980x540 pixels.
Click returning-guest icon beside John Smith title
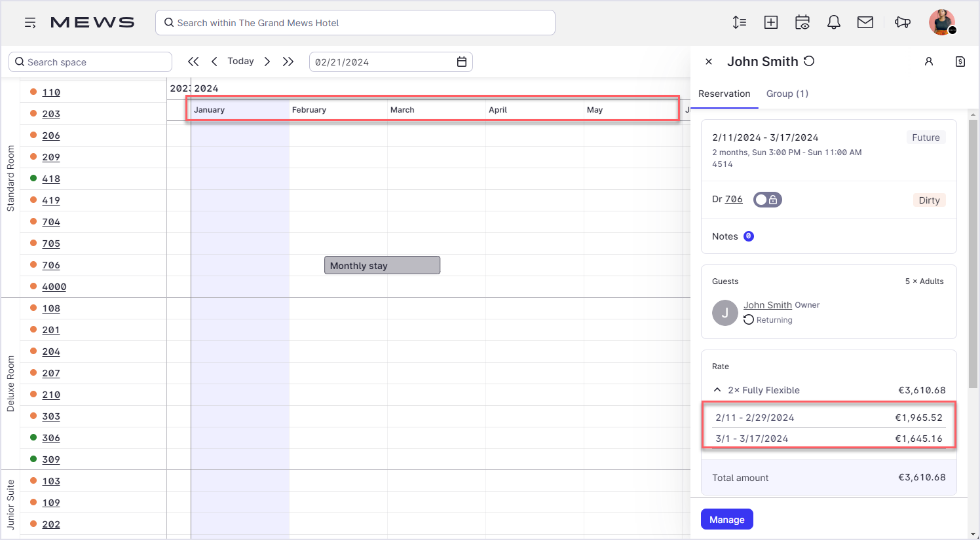tap(809, 61)
